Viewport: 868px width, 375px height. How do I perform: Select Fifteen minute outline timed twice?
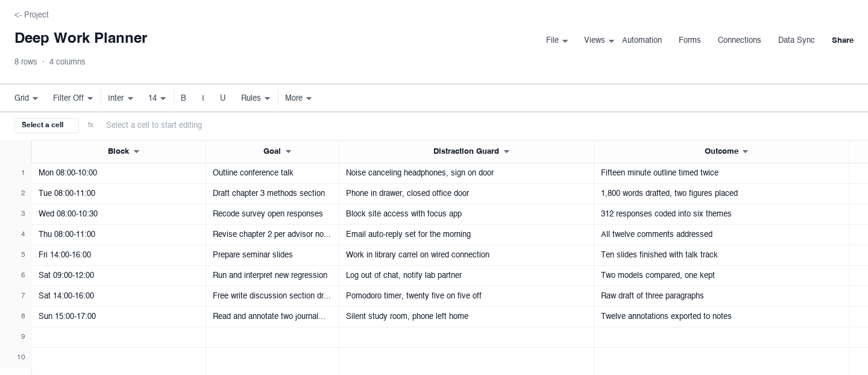pyautogui.click(x=722, y=173)
